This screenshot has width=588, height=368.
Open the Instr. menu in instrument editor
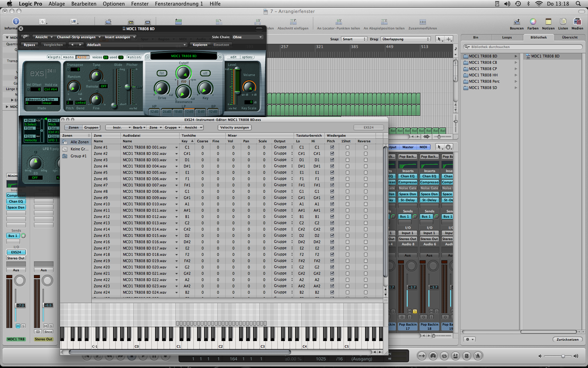119,127
